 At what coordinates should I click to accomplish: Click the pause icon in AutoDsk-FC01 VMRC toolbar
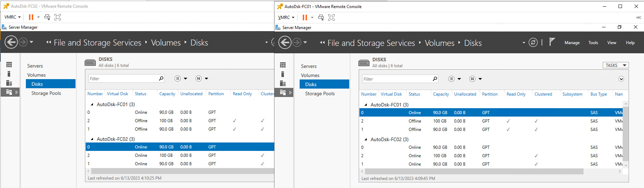coord(305,18)
